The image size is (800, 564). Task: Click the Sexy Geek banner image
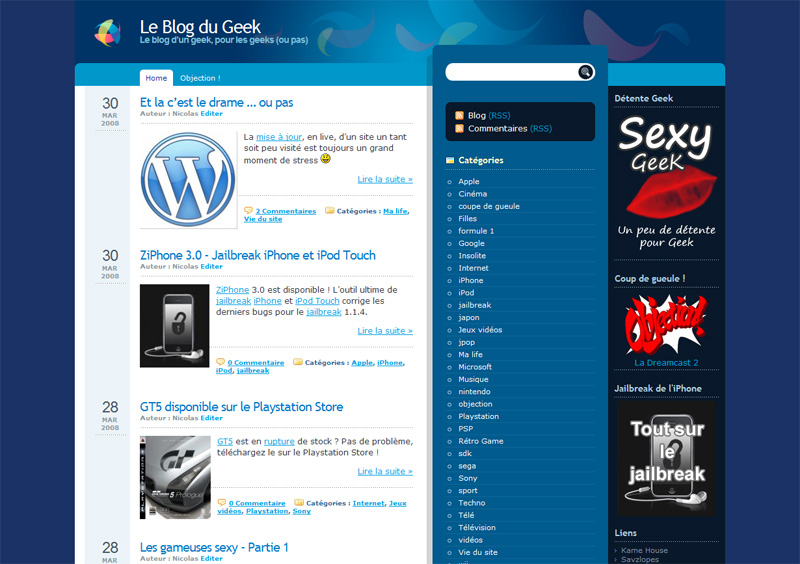click(x=666, y=183)
